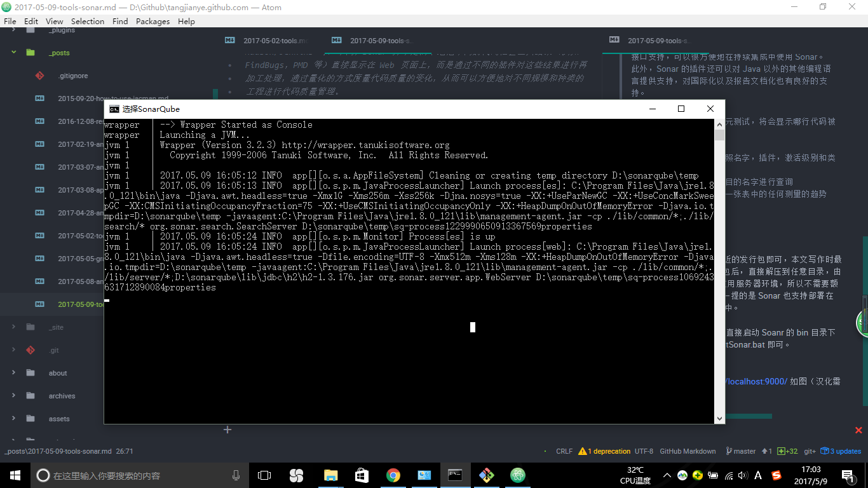Image resolution: width=868 pixels, height=488 pixels.
Task: Click the Cortana search box
Action: coord(140,475)
